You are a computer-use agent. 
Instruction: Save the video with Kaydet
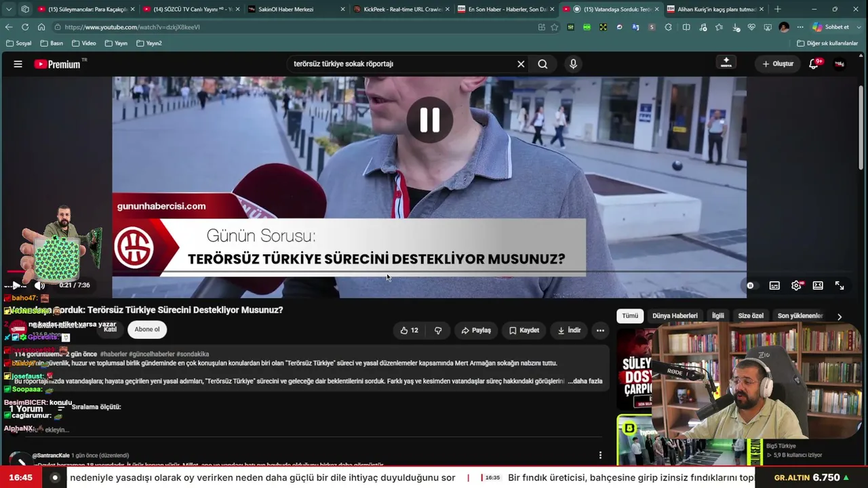coord(524,330)
